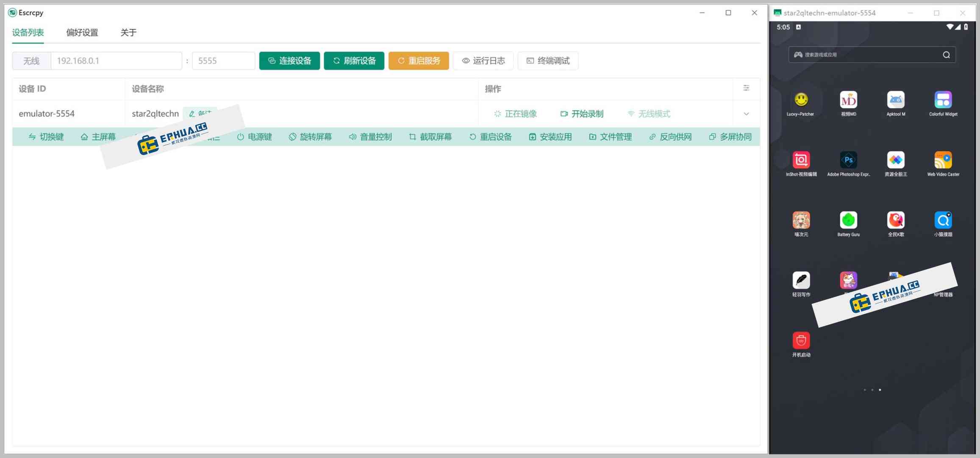Click the 电源键 power control
This screenshot has width=980, height=458.
(254, 137)
